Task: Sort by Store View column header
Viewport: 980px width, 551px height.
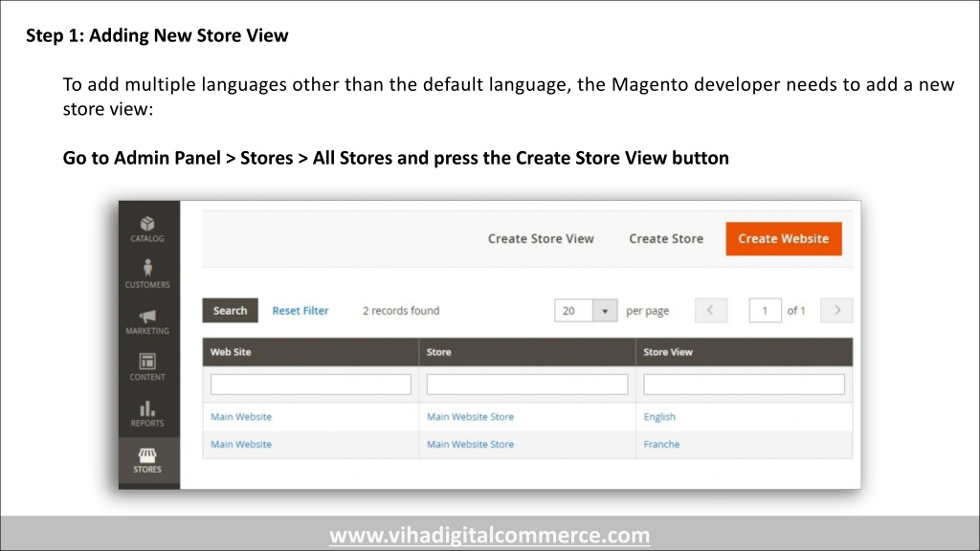Action: [x=745, y=352]
